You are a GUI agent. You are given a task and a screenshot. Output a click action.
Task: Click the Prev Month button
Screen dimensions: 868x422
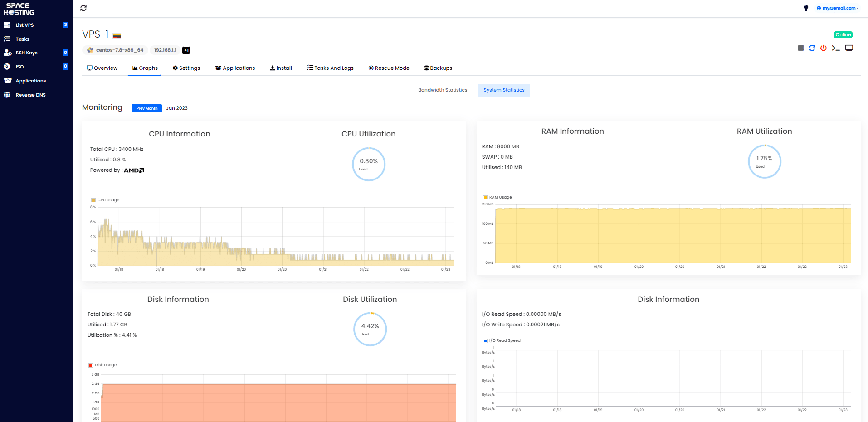pyautogui.click(x=147, y=108)
